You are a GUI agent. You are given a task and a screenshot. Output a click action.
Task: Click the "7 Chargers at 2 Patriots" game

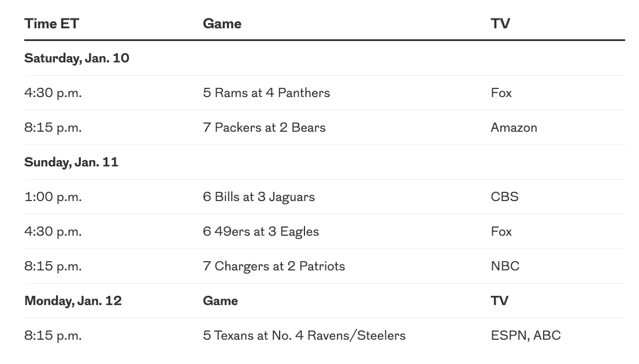pos(274,266)
